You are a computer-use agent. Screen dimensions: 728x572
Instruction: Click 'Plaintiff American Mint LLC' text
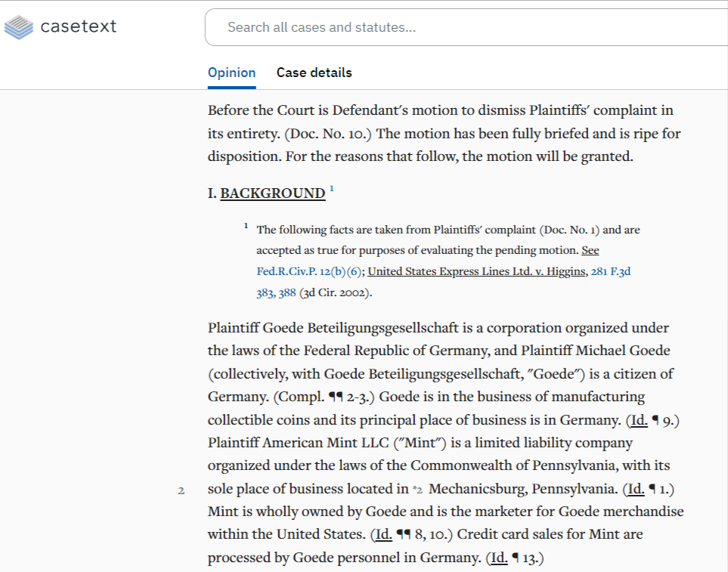coord(298,443)
